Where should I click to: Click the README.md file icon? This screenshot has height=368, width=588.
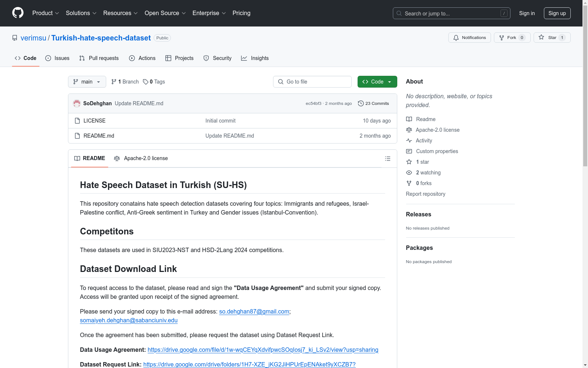pos(77,136)
